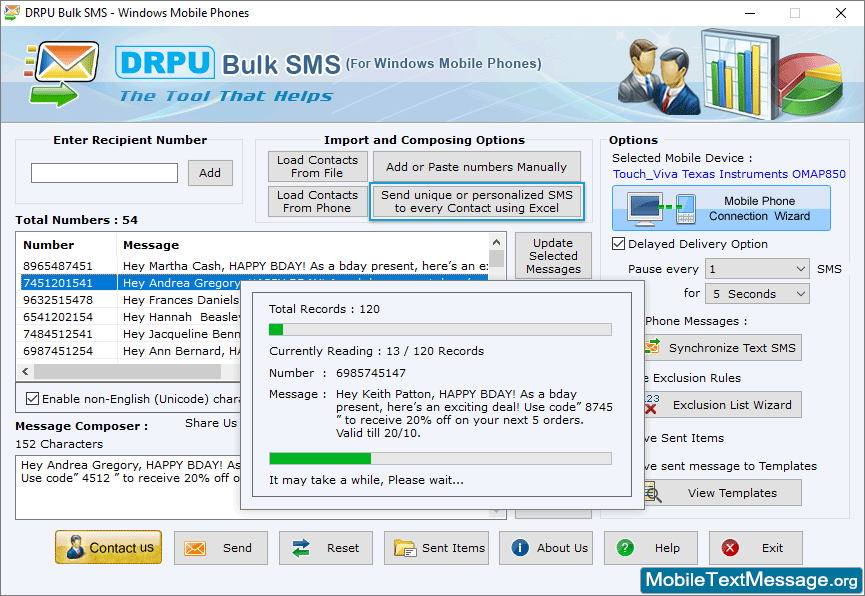865x596 pixels.
Task: Click the Send envelope icon
Action: tap(195, 549)
